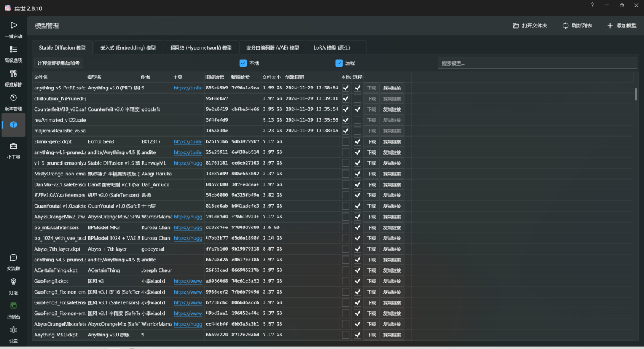The image size is (644, 349).
Task: Click the 5.13 GB file size cell
Action: coord(273,120)
